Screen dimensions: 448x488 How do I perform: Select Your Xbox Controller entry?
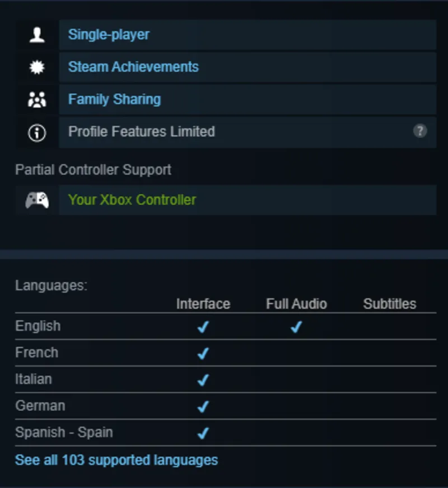pos(132,200)
